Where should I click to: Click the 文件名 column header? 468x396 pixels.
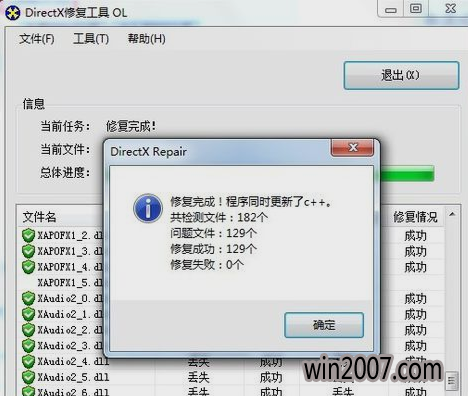(x=39, y=217)
